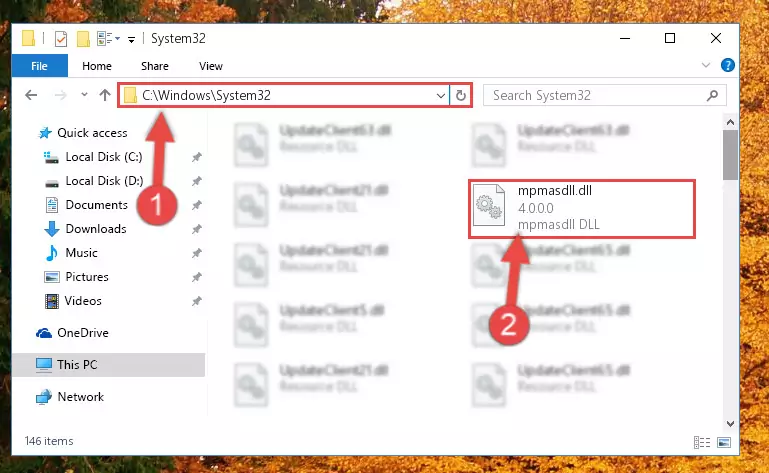Click the pin icon beside Downloads

tap(197, 229)
